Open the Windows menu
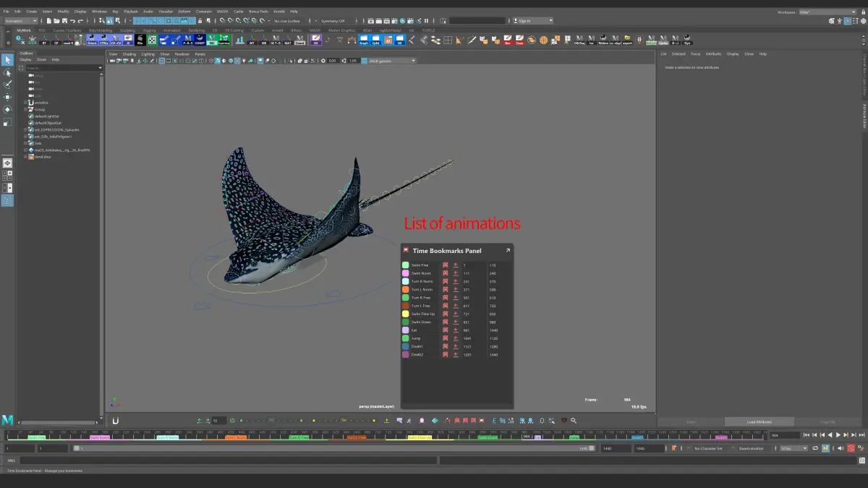Viewport: 868px width, 488px height. pos(99,12)
